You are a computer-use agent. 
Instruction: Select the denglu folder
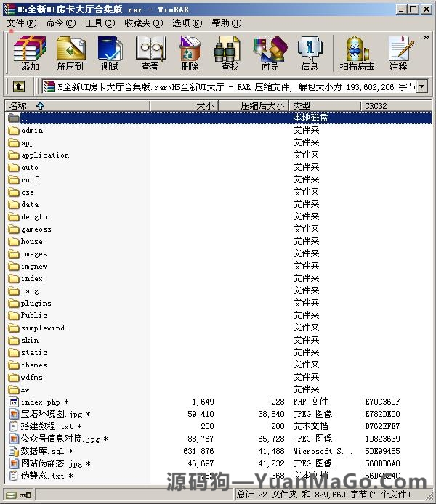tap(28, 217)
